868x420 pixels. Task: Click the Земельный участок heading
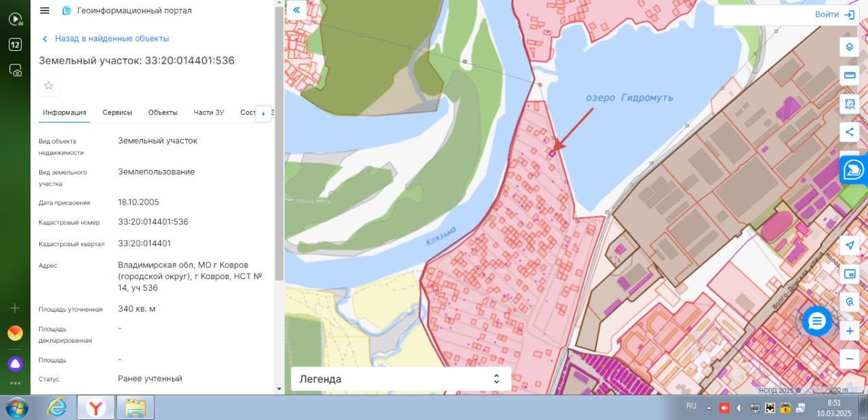point(136,60)
